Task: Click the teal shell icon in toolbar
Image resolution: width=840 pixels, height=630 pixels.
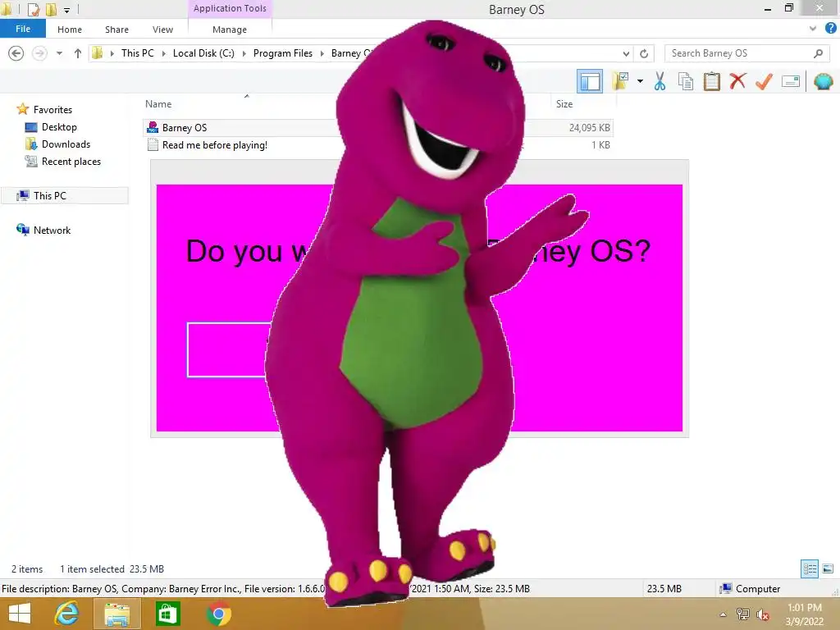Action: [823, 81]
